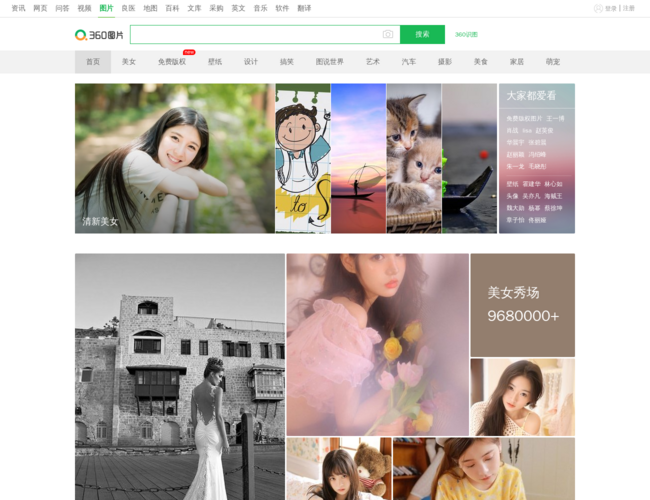
Task: Click the green 搜索 button
Action: coord(422,34)
